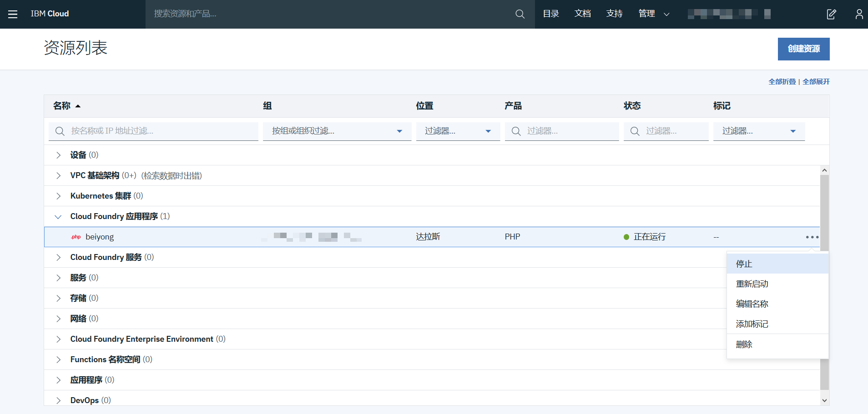
Task: Click the search magnifier icon in header
Action: point(520,14)
